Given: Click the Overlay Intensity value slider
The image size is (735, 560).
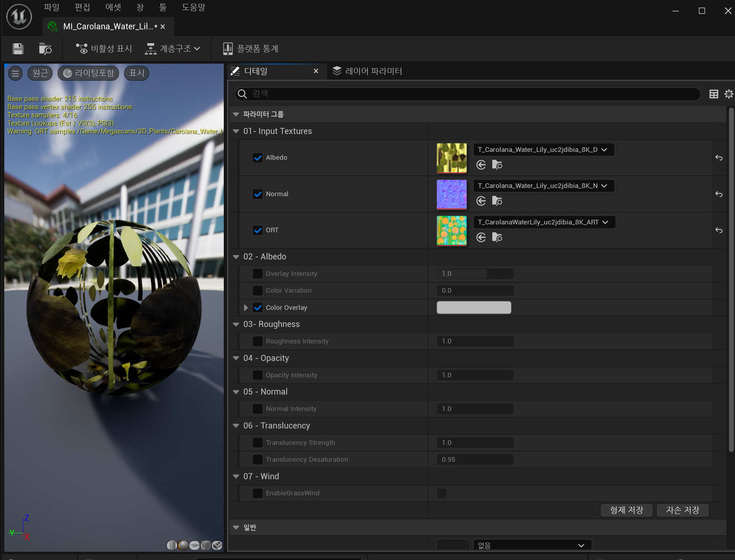Looking at the screenshot, I should pos(475,274).
